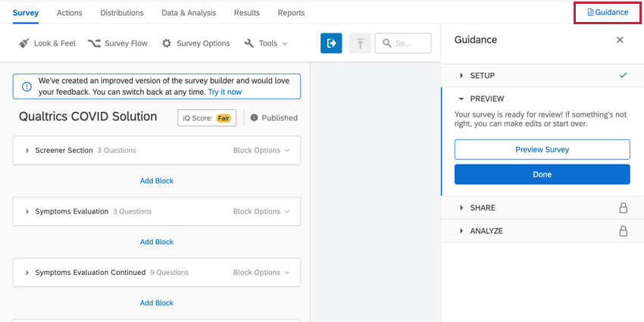This screenshot has height=322, width=644.
Task: Click the magnifier icon in search box
Action: coord(387,43)
